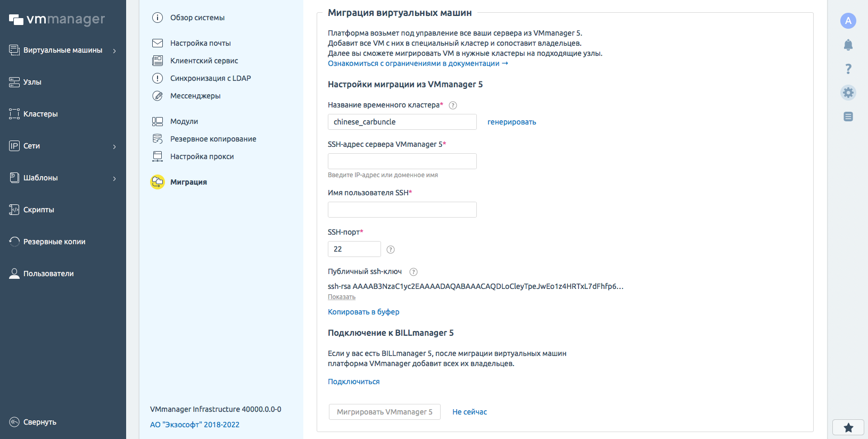Viewport: 868px width, 439px height.
Task: Select Миграция section label
Action: pos(189,182)
